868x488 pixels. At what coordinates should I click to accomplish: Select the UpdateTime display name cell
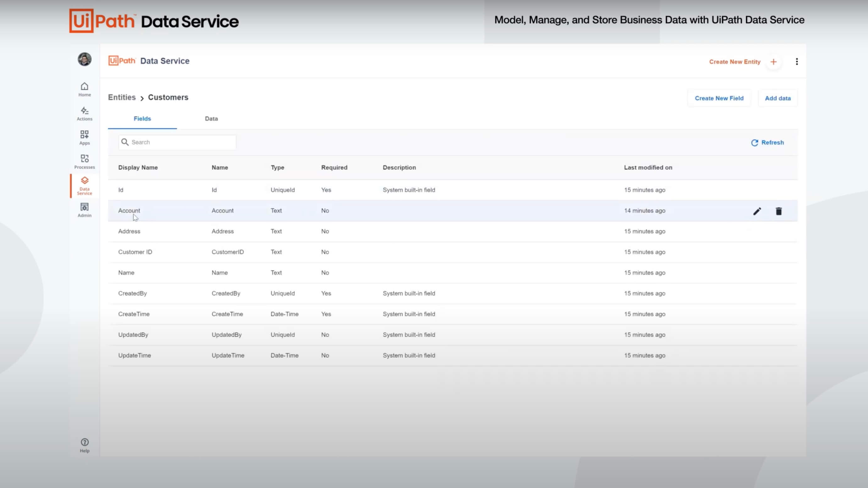pyautogui.click(x=135, y=355)
